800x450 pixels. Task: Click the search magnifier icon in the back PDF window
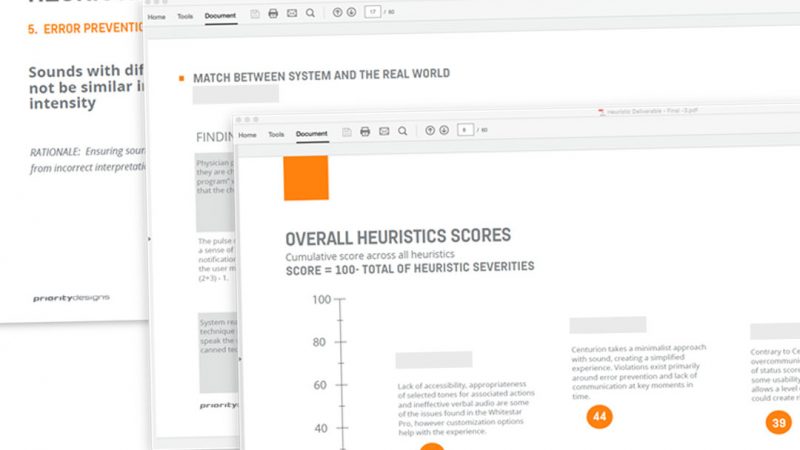coord(310,13)
